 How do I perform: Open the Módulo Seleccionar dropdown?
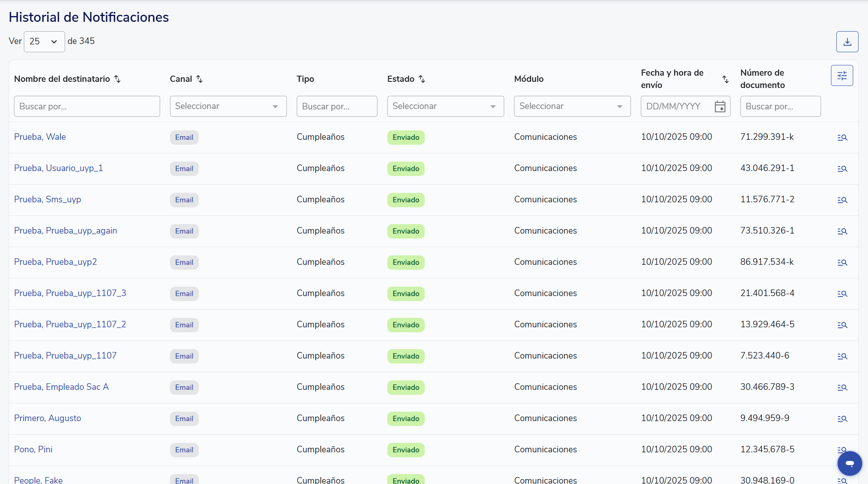pyautogui.click(x=572, y=107)
